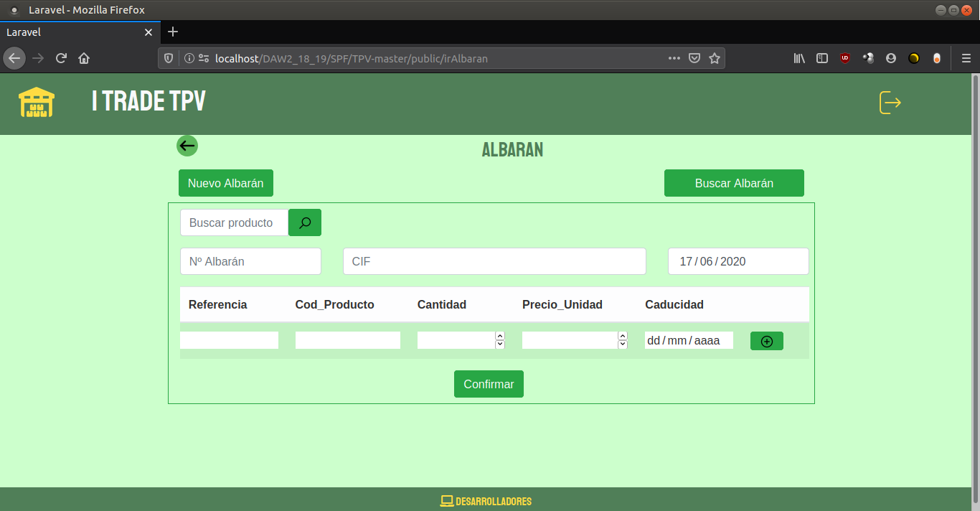Focus the CIF input field
This screenshot has height=511, width=980.
coord(494,261)
